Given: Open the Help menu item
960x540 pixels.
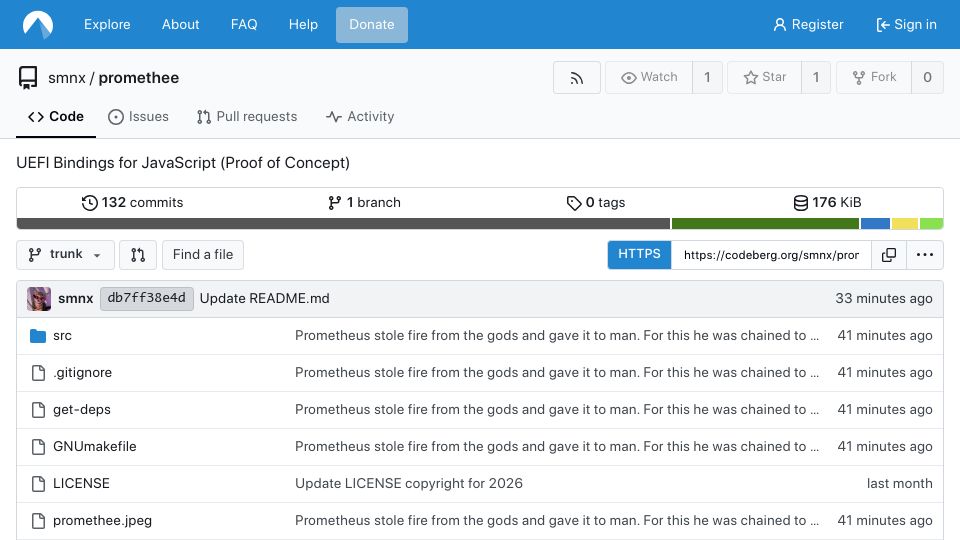Looking at the screenshot, I should tap(303, 24).
